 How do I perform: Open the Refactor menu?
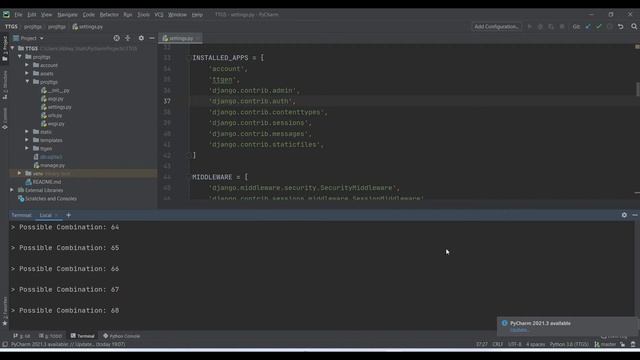coord(109,15)
